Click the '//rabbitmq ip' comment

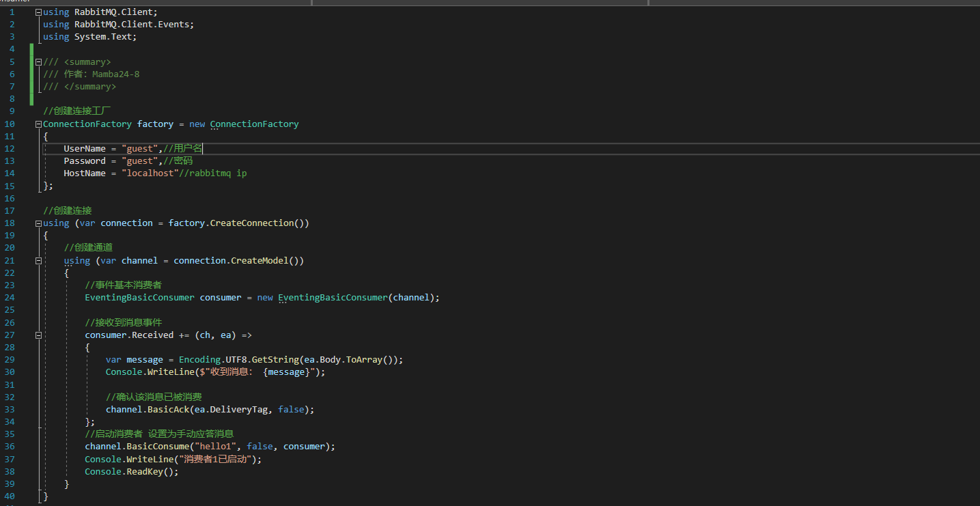[x=213, y=173]
